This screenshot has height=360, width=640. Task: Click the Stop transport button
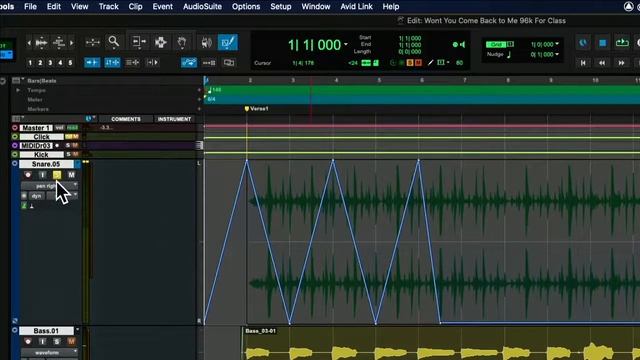[x=602, y=43]
